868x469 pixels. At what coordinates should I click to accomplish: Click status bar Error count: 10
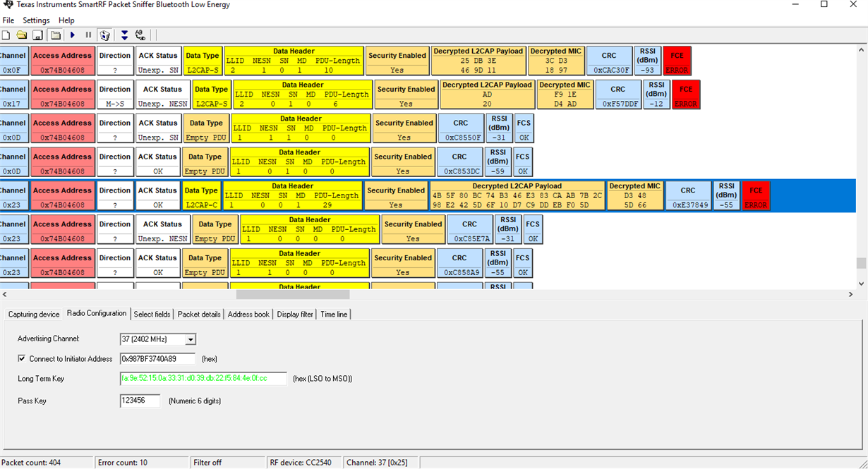[143, 463]
